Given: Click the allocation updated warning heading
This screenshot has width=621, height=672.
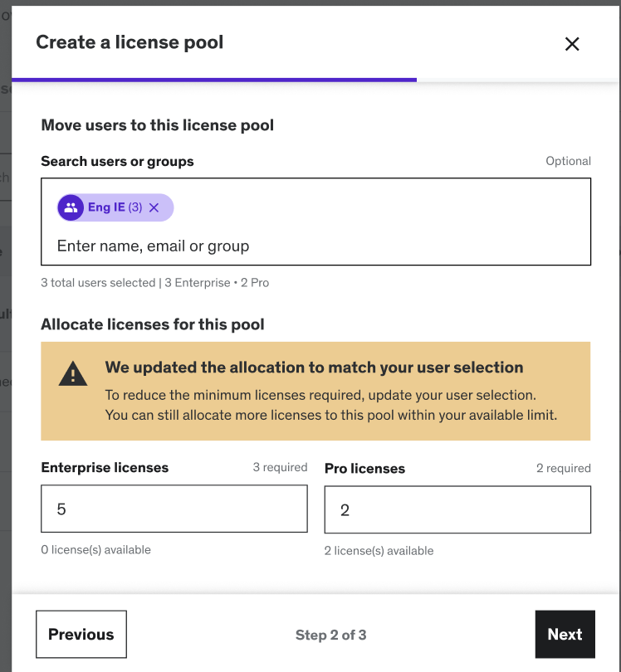Looking at the screenshot, I should [314, 368].
